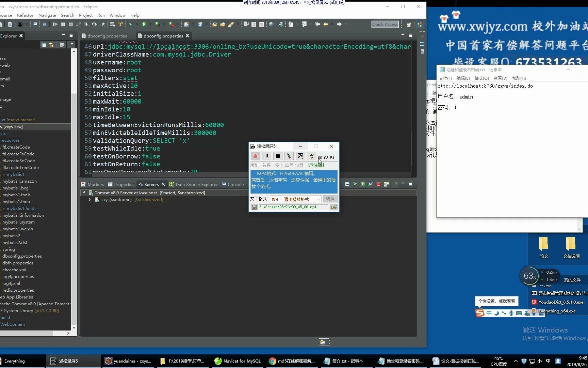588x368 pixels.
Task: Open the Explorer view menu dropdown
Action: (x=71, y=45)
